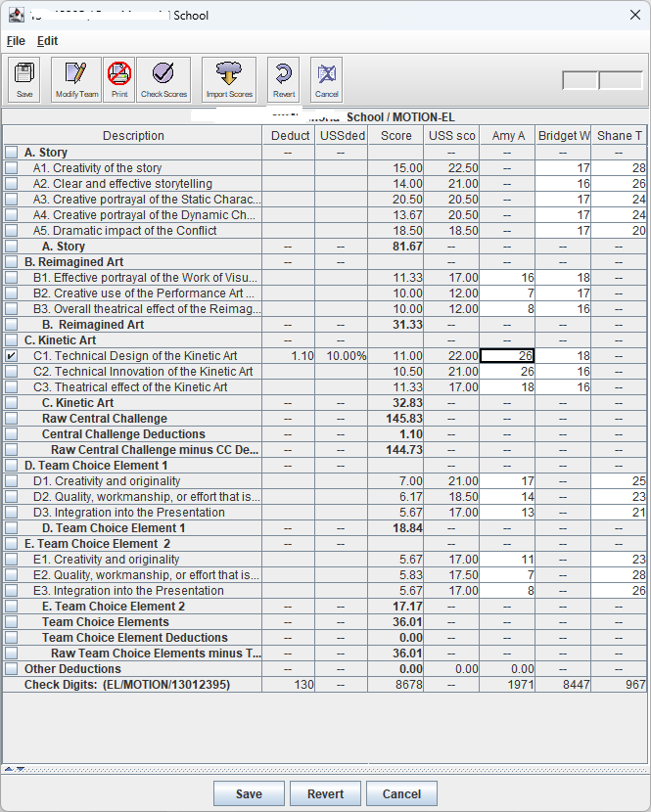This screenshot has width=651, height=812.
Task: Click the Revert toolbar icon
Action: (x=284, y=80)
